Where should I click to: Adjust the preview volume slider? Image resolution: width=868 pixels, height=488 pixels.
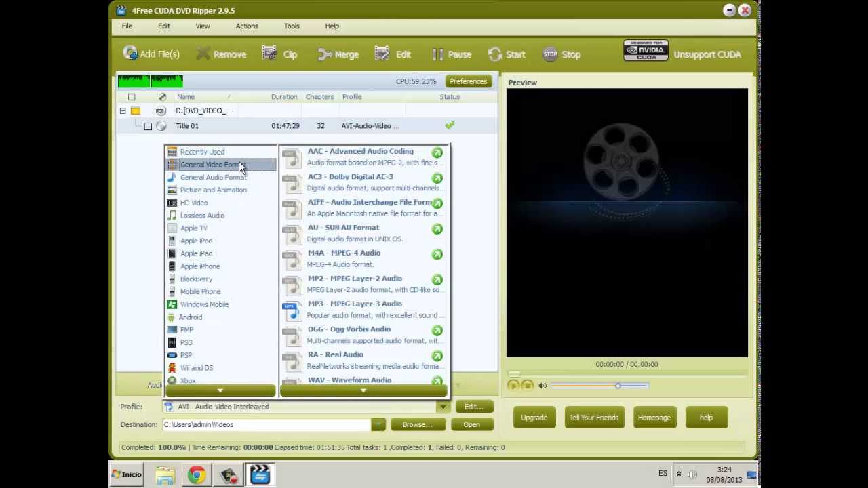pyautogui.click(x=599, y=386)
